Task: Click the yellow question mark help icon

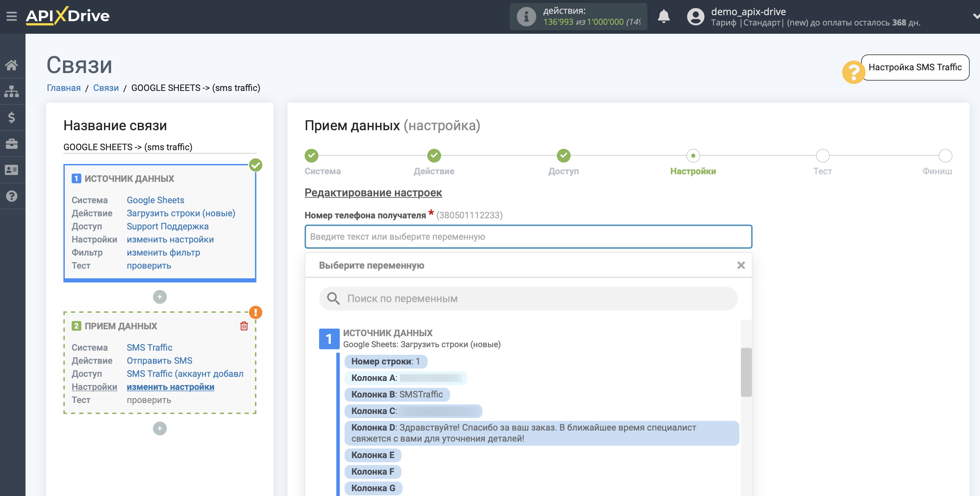Action: click(853, 72)
